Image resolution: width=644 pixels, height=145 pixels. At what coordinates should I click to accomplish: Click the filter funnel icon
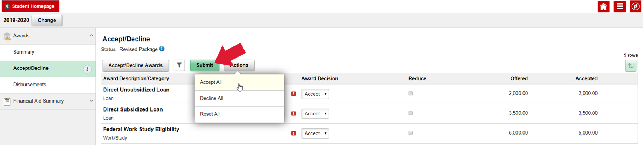[x=179, y=65]
